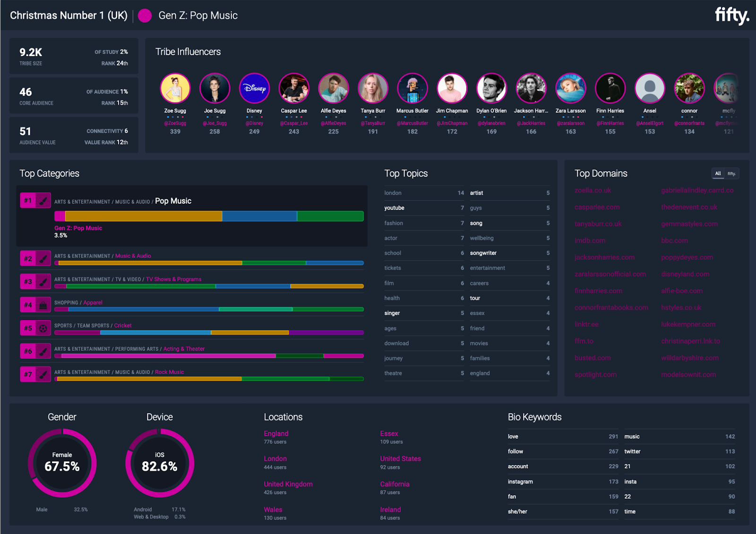Click category #2 Music & Audio icon

[43, 259]
